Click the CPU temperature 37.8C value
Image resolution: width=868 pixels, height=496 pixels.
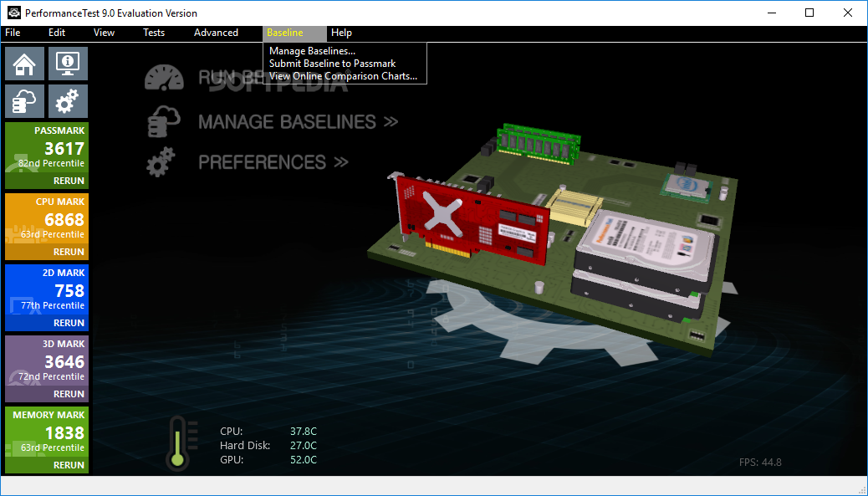tap(304, 432)
